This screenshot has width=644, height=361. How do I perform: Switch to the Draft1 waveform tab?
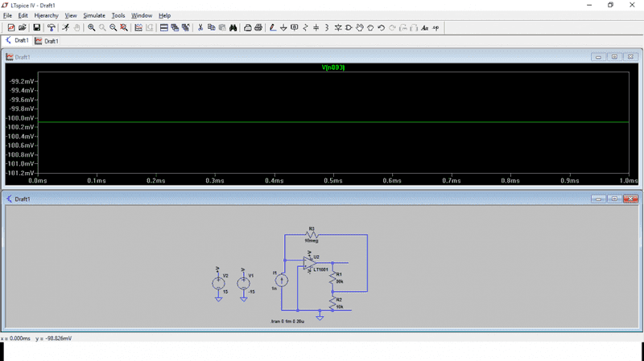coord(47,41)
